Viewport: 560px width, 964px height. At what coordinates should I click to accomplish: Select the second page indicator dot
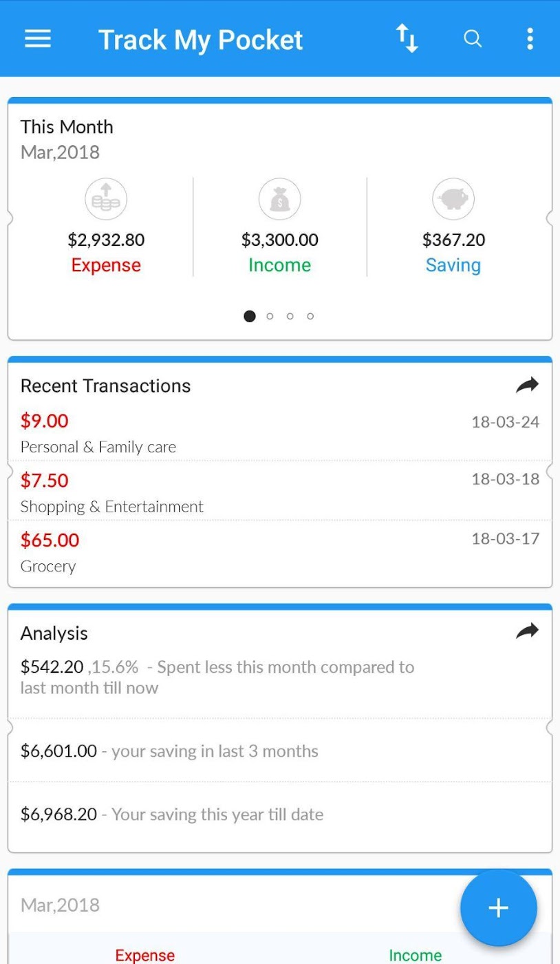point(270,316)
